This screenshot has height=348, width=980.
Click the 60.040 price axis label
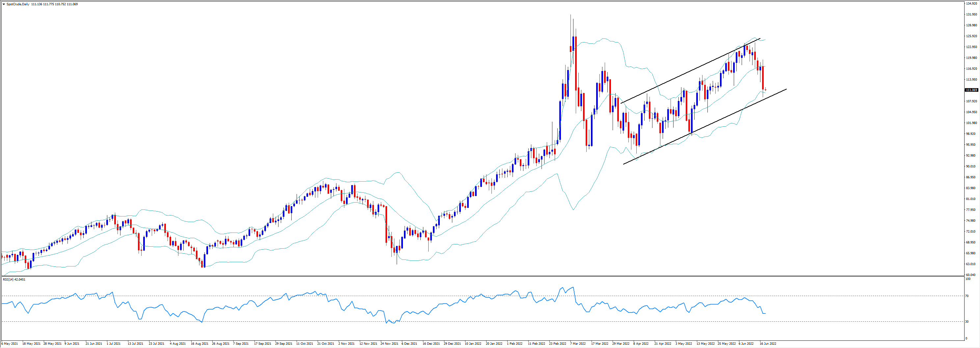click(970, 275)
